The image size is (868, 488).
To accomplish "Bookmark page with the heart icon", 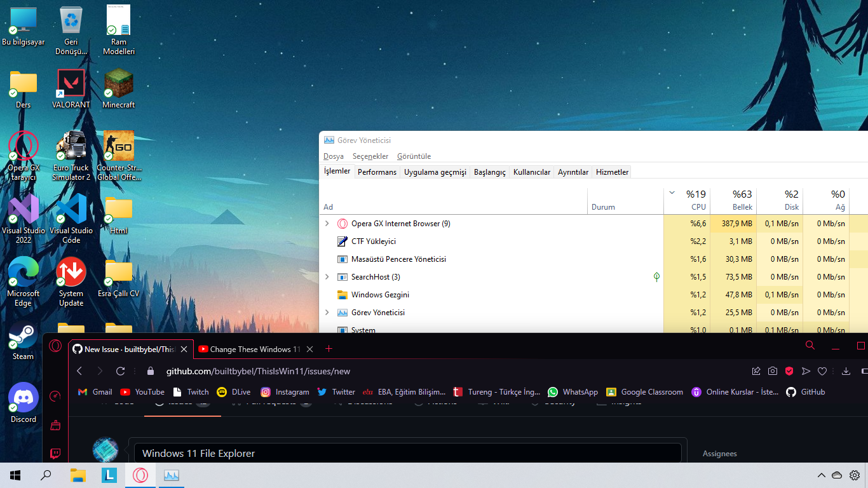I will point(822,371).
